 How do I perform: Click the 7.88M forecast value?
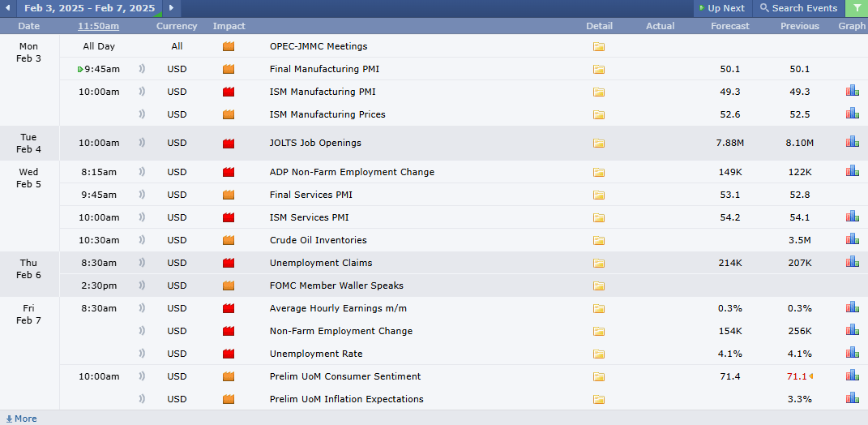click(x=730, y=143)
